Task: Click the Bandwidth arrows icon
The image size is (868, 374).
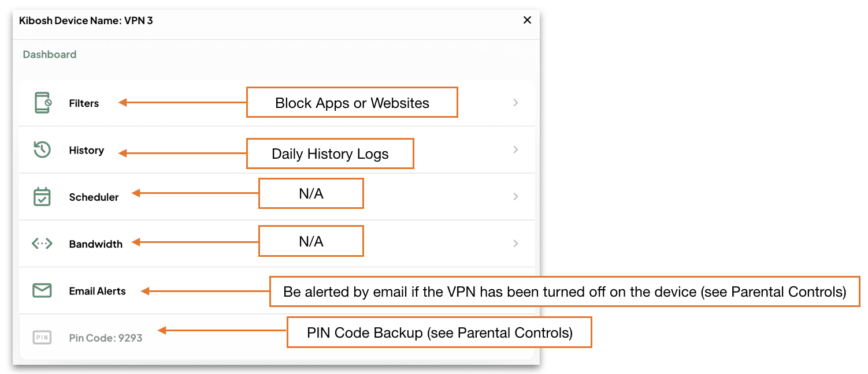Action: (x=42, y=244)
